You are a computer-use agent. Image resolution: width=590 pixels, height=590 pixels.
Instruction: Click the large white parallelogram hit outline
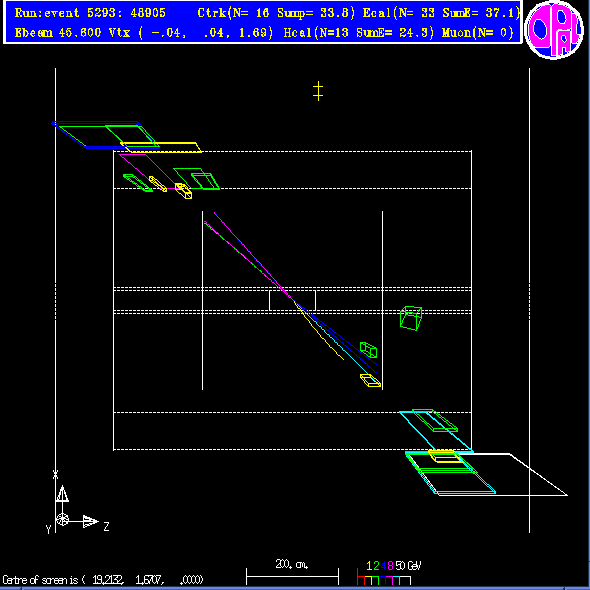pos(500,474)
